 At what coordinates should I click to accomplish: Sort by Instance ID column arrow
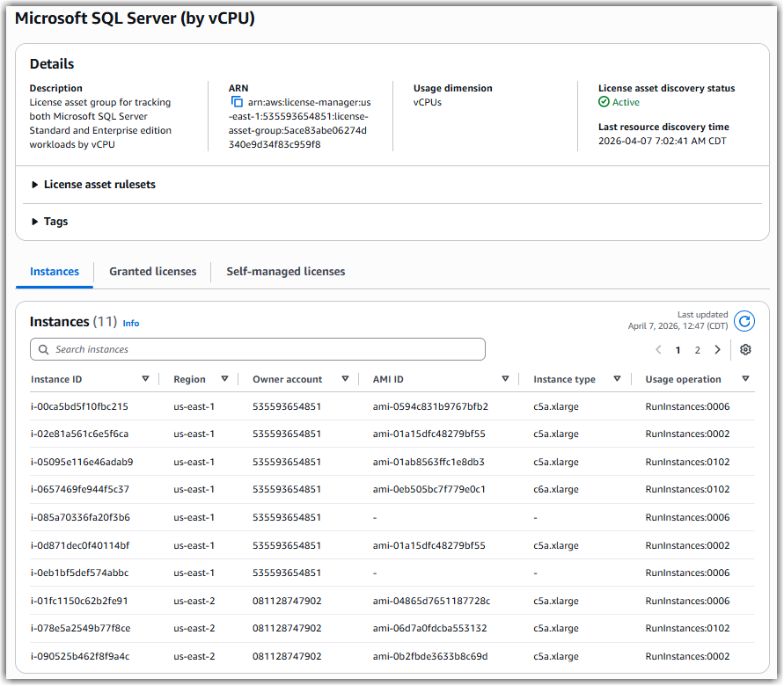tap(145, 379)
